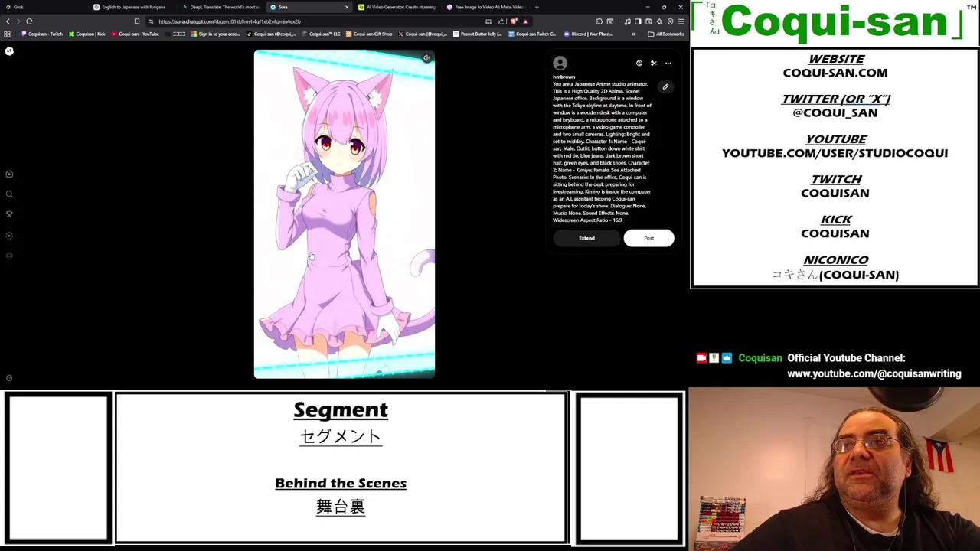Go back in browser history
This screenshot has height=551, width=980.
pyautogui.click(x=8, y=21)
